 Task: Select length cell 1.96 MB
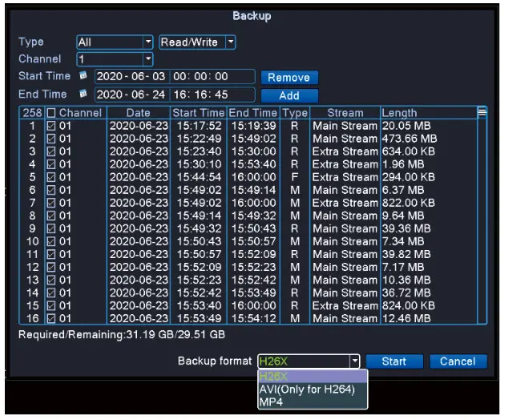click(x=403, y=164)
